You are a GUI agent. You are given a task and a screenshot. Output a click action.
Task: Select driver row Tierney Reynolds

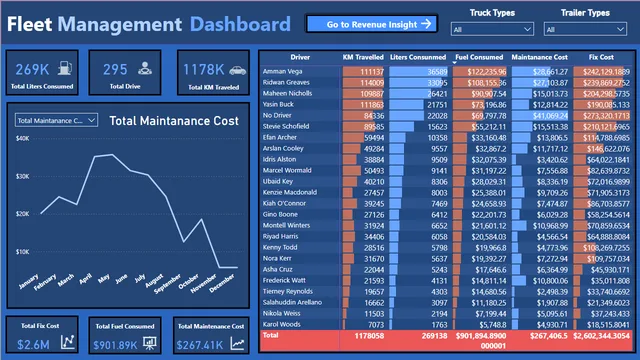click(x=446, y=292)
